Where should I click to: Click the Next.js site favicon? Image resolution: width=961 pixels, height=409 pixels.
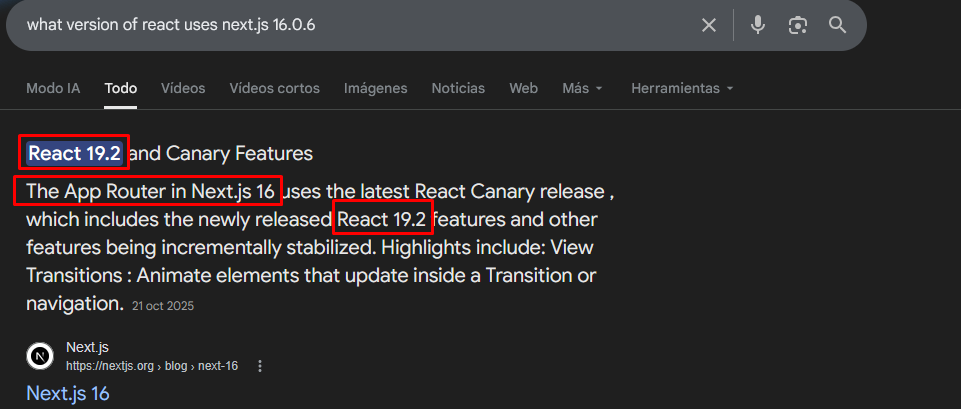pyautogui.click(x=40, y=356)
